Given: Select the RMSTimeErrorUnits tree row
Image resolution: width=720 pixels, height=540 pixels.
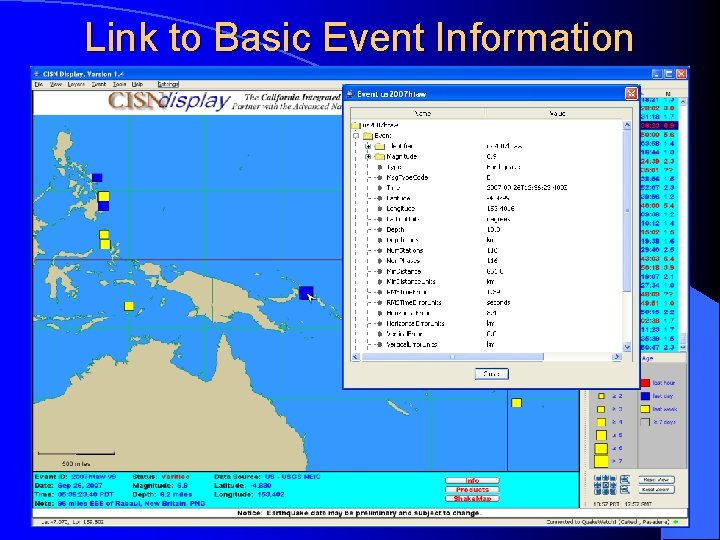Looking at the screenshot, I should [x=487, y=303].
